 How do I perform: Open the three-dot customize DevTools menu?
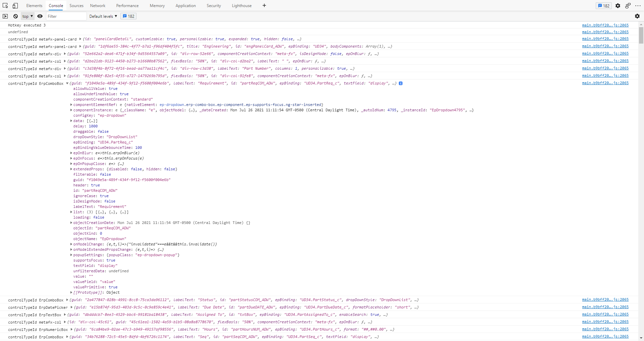(638, 6)
